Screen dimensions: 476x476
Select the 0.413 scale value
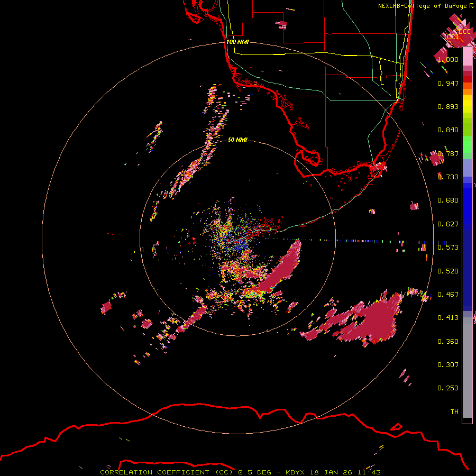click(x=448, y=318)
